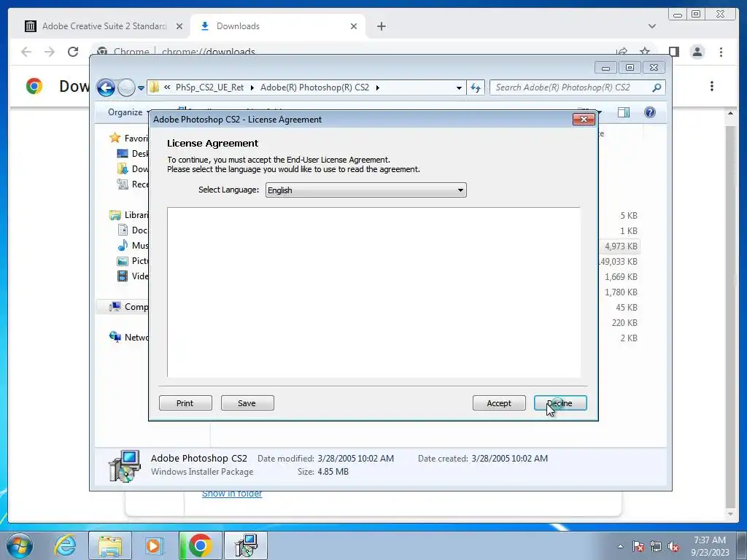Click the Explorer search magnifier icon
The width and height of the screenshot is (747, 560).
click(657, 87)
